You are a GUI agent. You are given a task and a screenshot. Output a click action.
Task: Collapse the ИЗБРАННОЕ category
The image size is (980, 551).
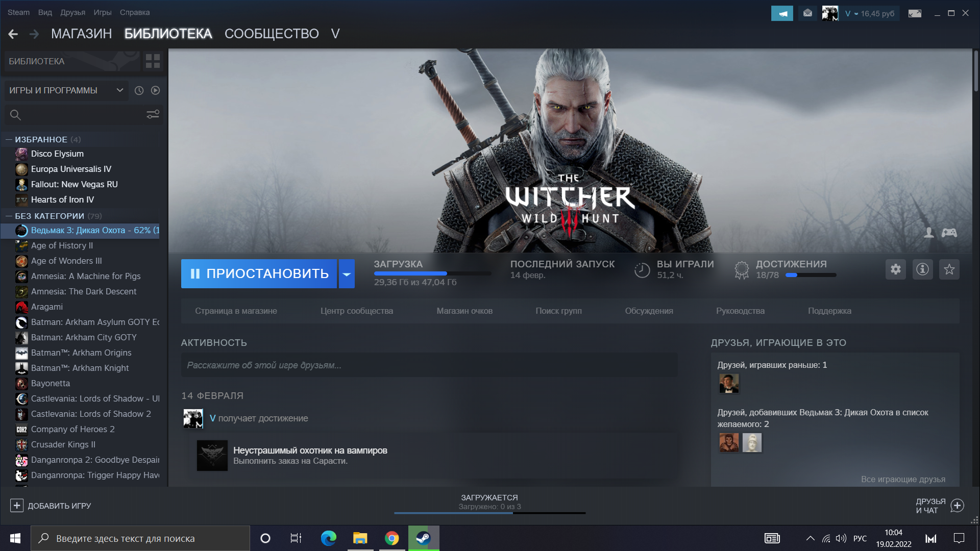coord(9,139)
